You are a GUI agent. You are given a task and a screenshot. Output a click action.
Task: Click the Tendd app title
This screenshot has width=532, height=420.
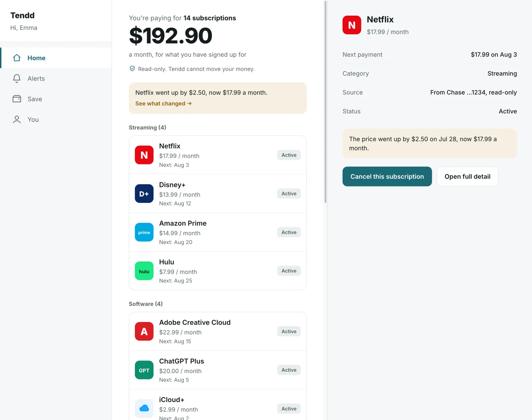[x=22, y=15]
